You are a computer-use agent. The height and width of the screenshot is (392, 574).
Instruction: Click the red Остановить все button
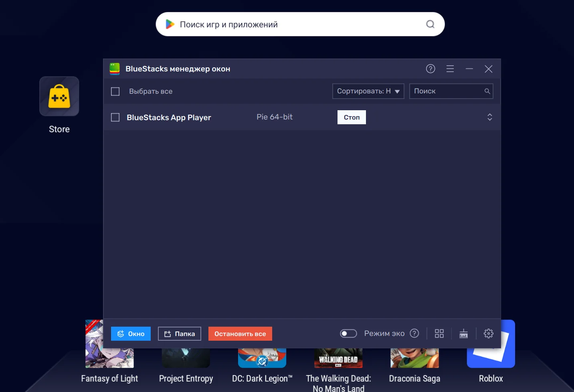point(240,334)
